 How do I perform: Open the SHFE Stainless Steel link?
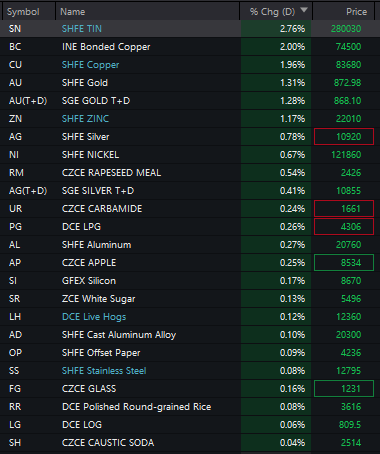click(104, 371)
